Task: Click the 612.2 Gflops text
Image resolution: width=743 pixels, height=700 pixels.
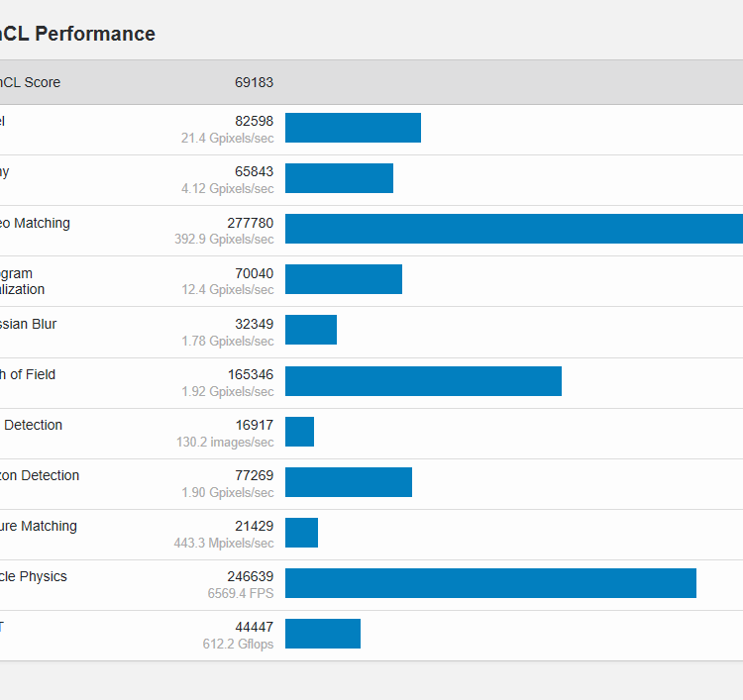Action: click(238, 644)
